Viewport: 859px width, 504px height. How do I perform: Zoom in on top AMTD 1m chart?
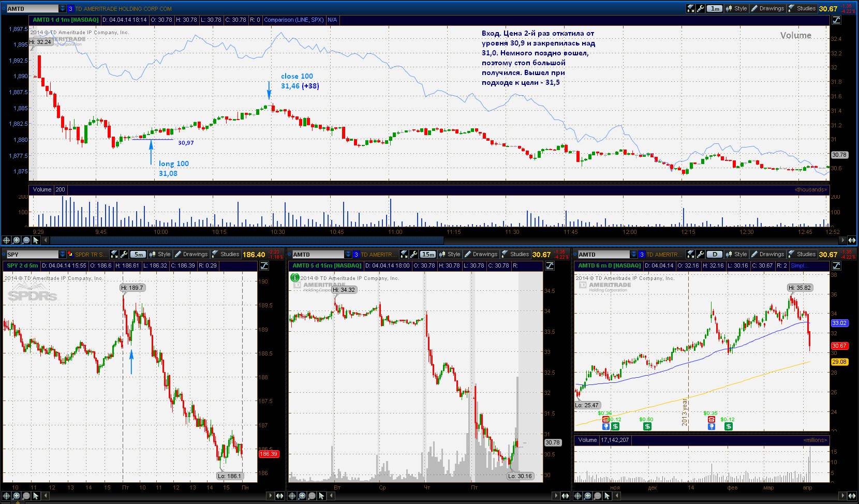[16, 240]
